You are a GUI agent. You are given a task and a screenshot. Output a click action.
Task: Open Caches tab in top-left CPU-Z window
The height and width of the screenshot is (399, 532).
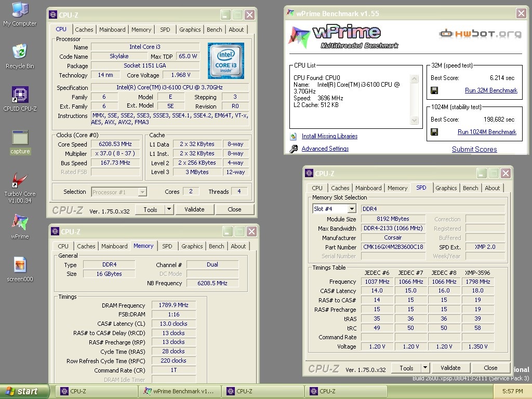84,30
